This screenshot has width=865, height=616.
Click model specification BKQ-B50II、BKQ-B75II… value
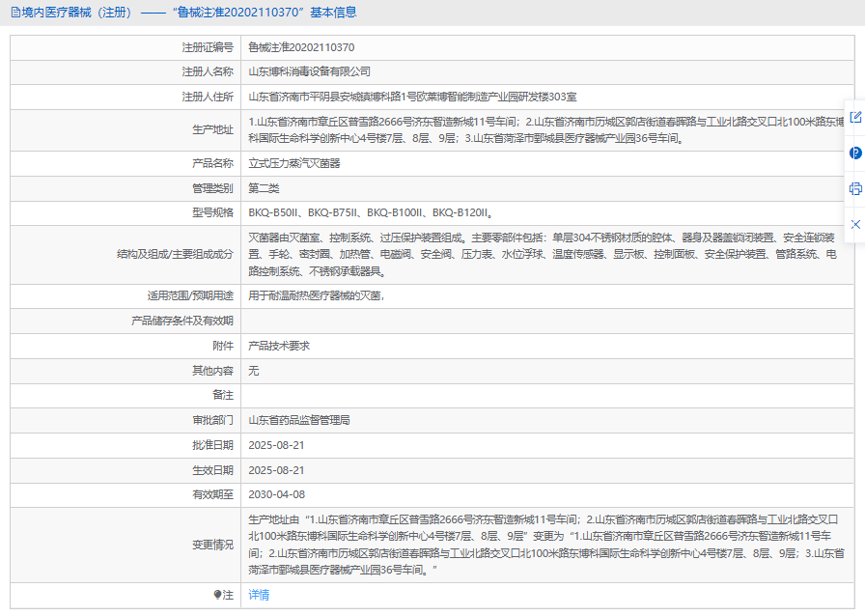coord(370,212)
